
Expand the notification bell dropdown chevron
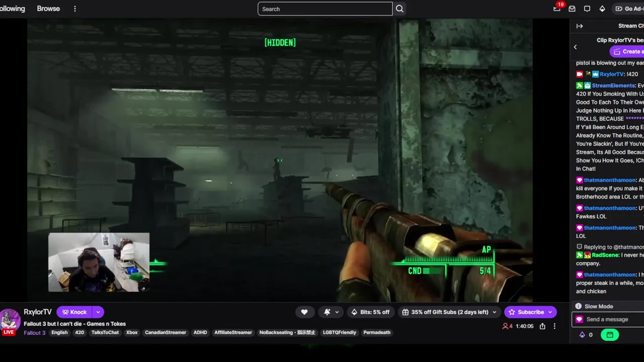(337, 312)
